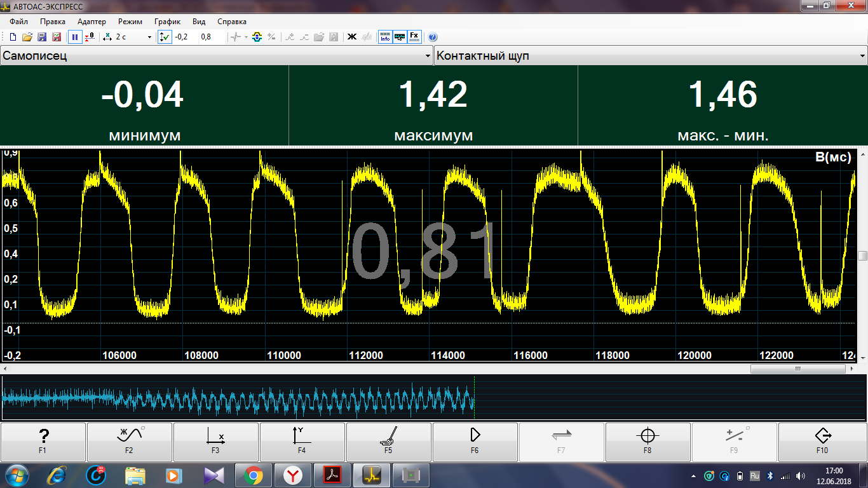The height and width of the screenshot is (488, 868).
Task: Toggle the Fx function keys button
Action: click(414, 37)
